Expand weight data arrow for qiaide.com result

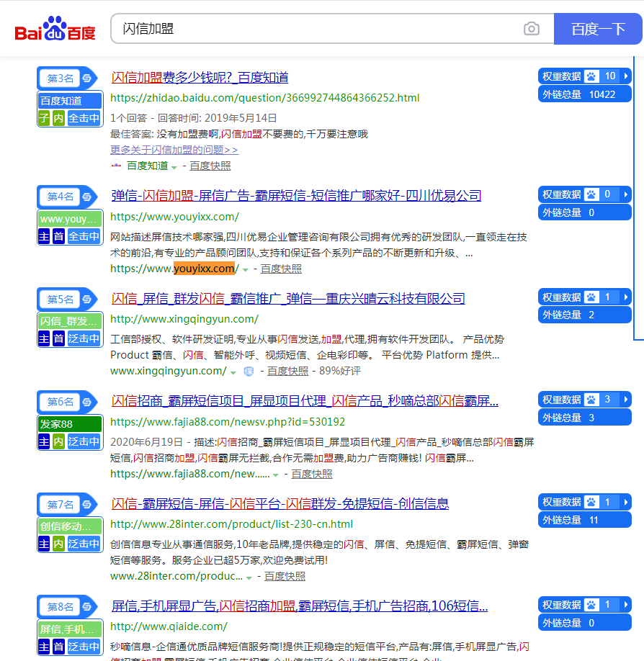pyautogui.click(x=626, y=605)
